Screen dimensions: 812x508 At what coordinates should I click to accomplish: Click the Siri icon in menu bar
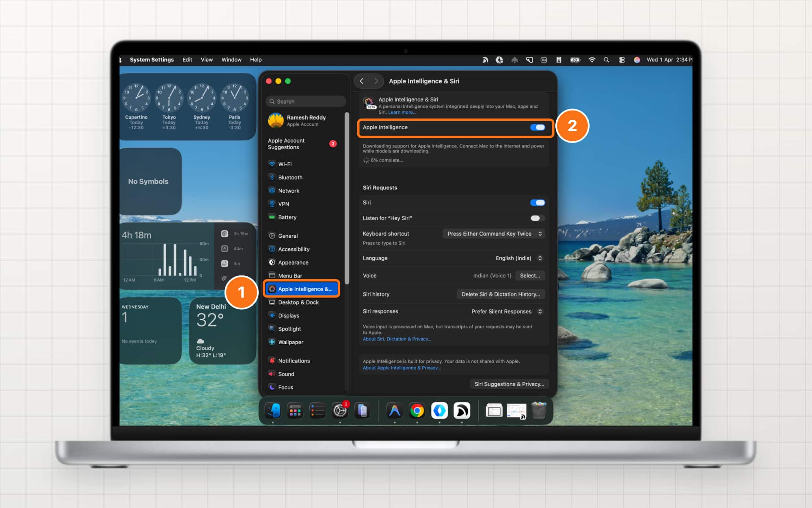(637, 60)
